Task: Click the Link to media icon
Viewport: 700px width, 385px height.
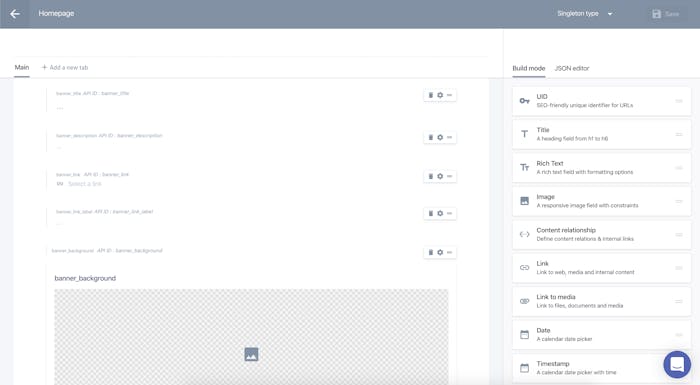Action: [x=525, y=301]
